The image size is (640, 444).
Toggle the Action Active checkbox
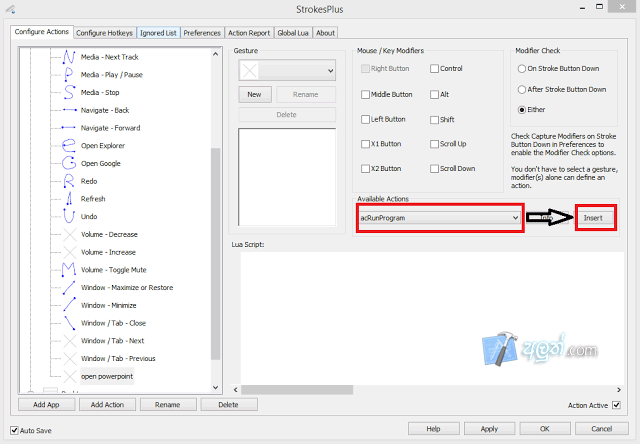[x=616, y=405]
